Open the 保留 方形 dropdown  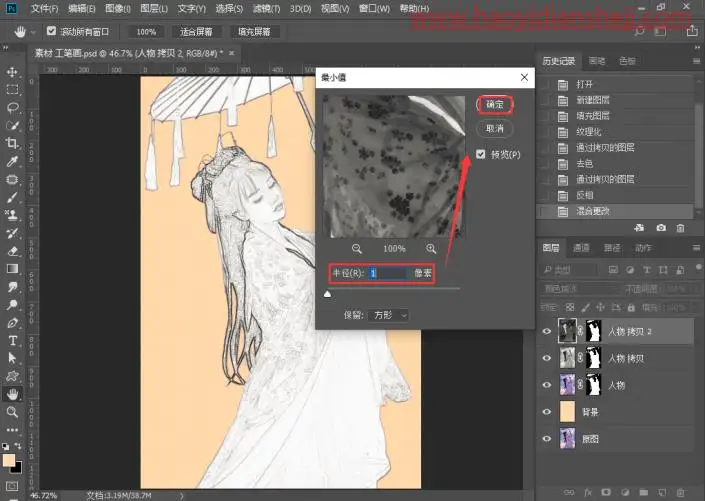(x=389, y=315)
